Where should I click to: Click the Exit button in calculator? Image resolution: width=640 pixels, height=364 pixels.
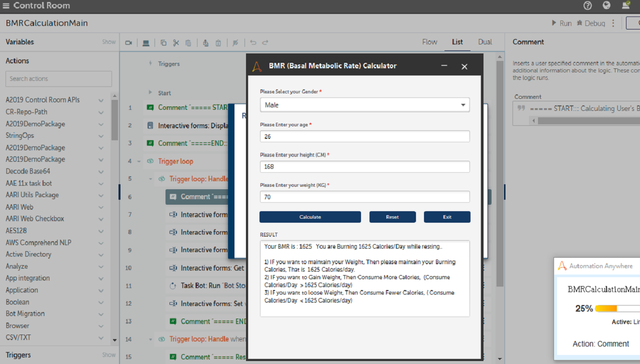pos(447,217)
